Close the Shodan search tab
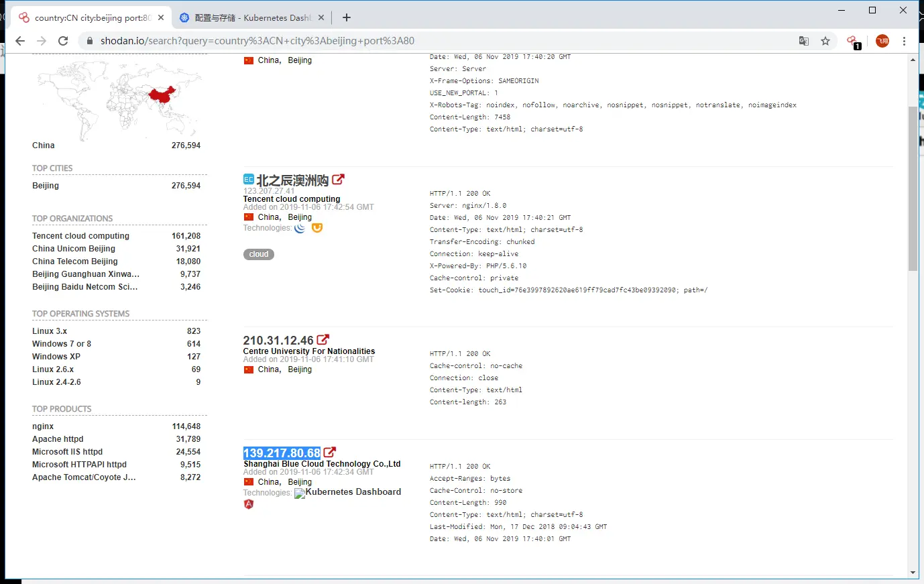 (x=161, y=17)
